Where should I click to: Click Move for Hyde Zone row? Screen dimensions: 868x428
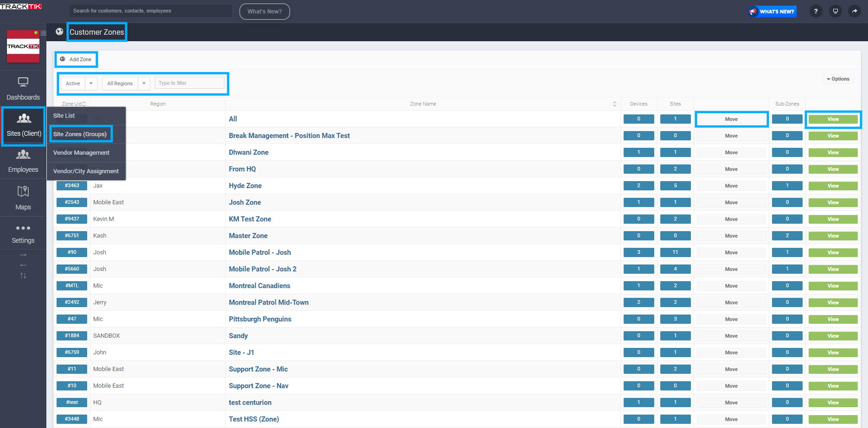point(731,186)
